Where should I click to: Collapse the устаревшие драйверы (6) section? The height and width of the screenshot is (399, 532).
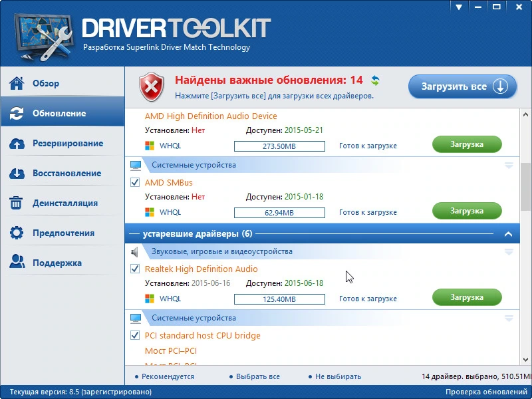point(508,234)
